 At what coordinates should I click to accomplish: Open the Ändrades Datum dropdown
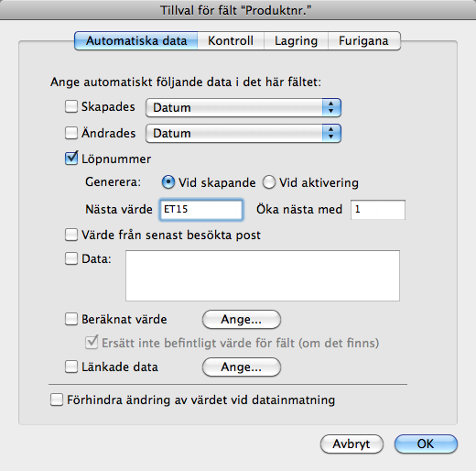tap(243, 133)
